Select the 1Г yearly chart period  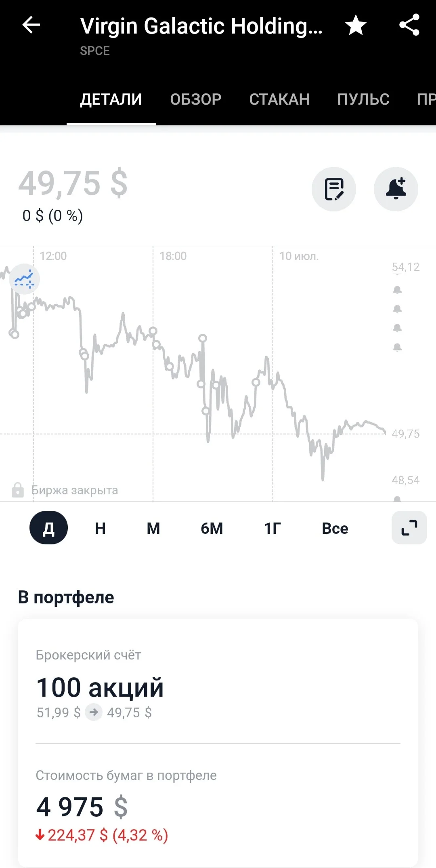pyautogui.click(x=272, y=528)
